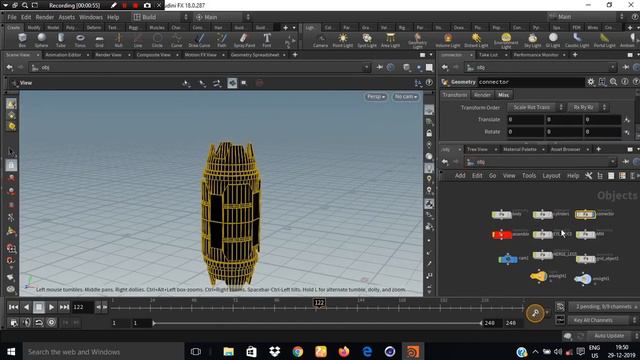Add a Volume Light from the shelf
The image size is (640, 360).
447,40
